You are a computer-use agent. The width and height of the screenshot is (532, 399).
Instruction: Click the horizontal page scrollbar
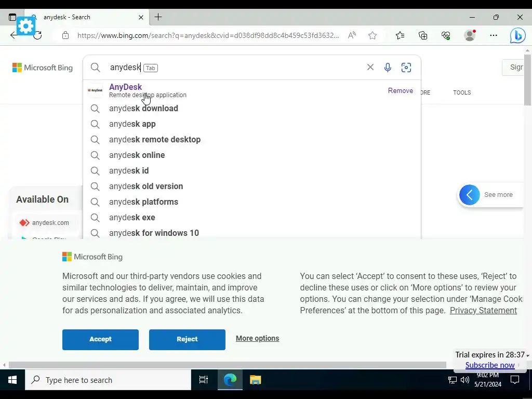click(228, 365)
